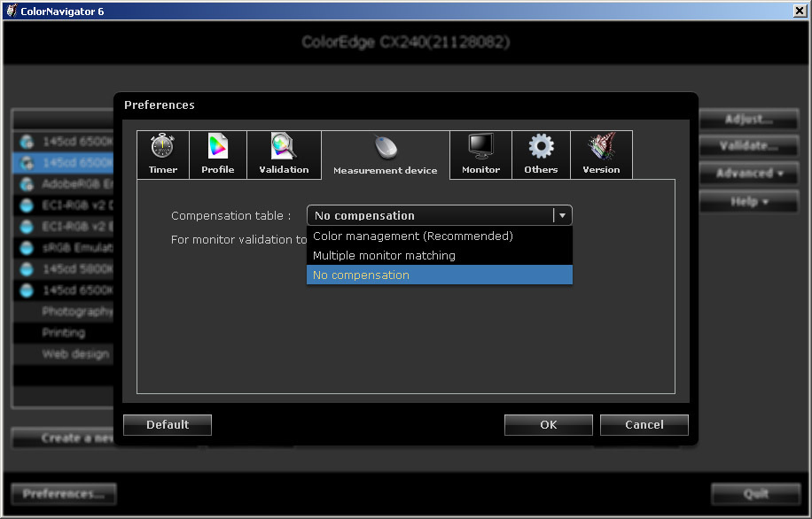Expand the Advanced dropdown in main window
The height and width of the screenshot is (519, 812).
(749, 174)
